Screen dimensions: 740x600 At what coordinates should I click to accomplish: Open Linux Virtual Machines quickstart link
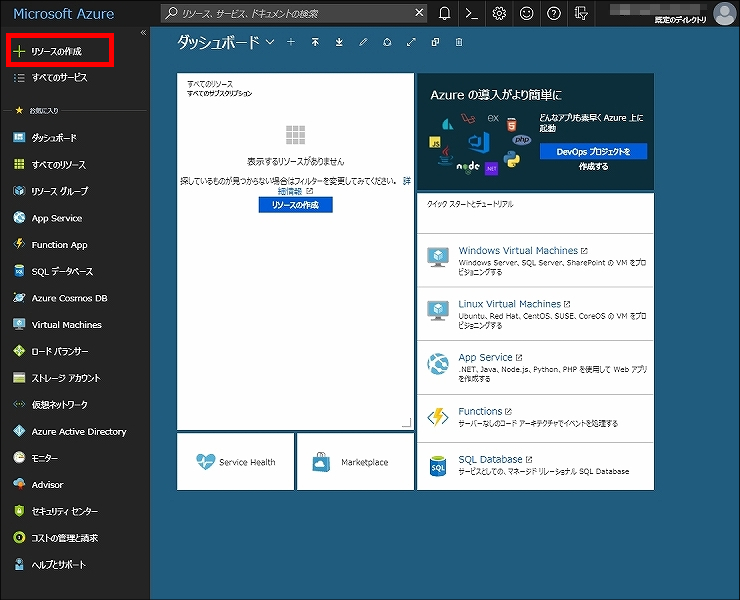510,304
